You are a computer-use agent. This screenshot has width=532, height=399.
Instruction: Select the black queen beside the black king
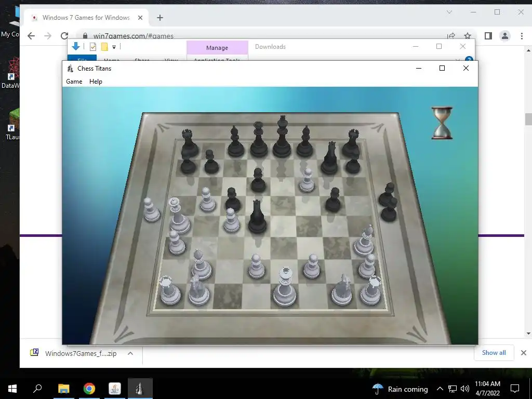[259, 140]
